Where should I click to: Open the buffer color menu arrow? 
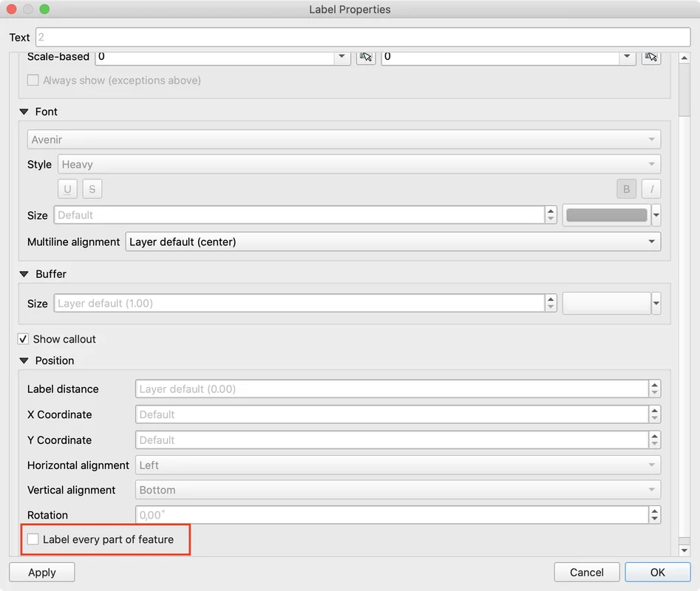pos(656,304)
